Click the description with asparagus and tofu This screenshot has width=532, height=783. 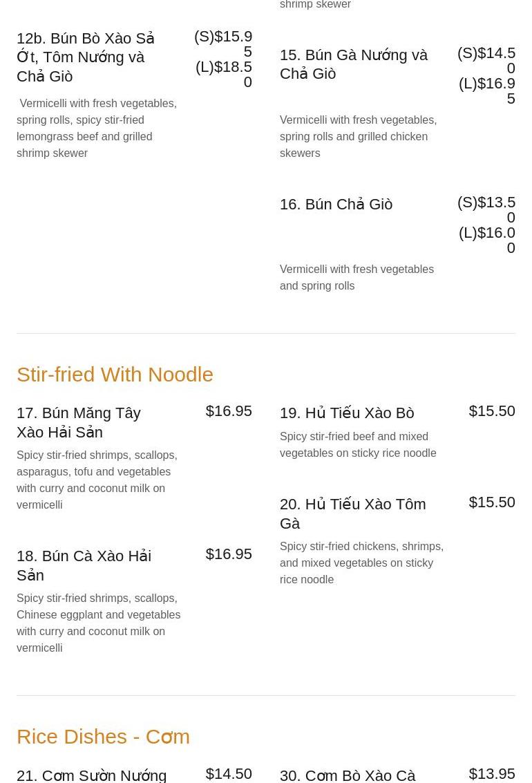(97, 480)
